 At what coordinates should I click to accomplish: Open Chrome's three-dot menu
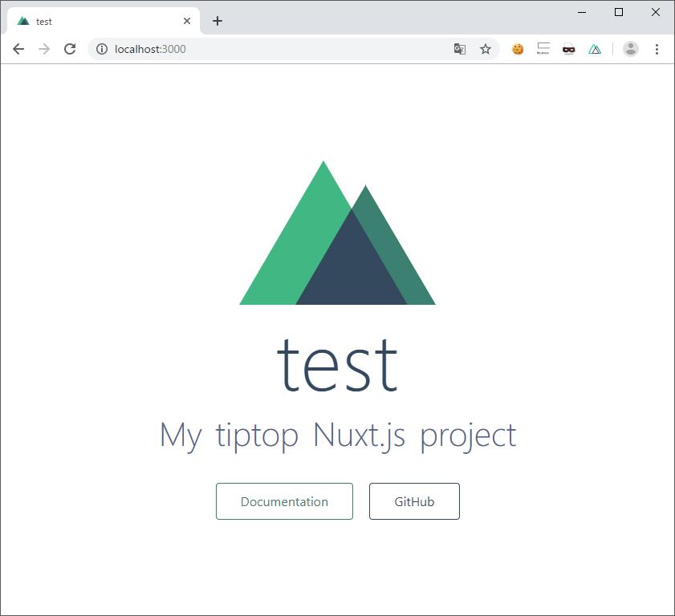657,49
